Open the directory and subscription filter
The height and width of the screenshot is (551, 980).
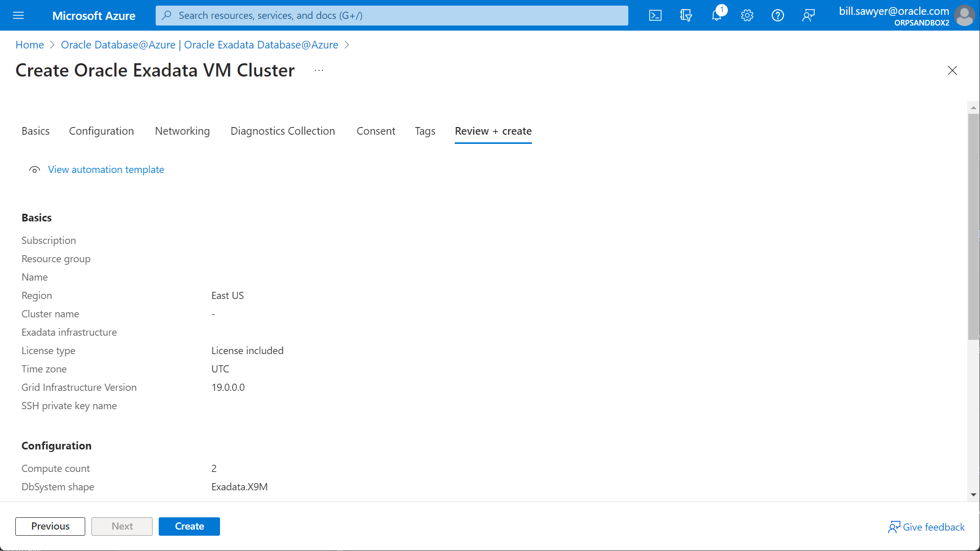pos(685,15)
